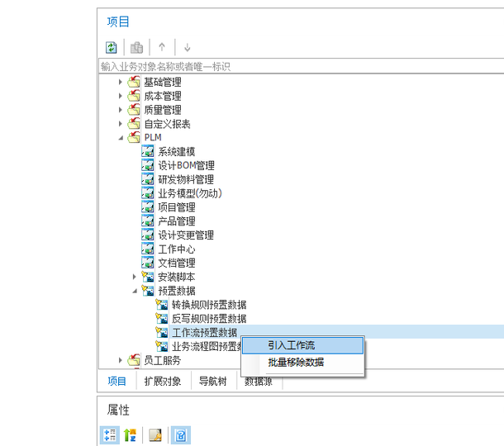Click alphabetical sort icon in properties toolbar
The height and width of the screenshot is (446, 504).
tap(131, 435)
